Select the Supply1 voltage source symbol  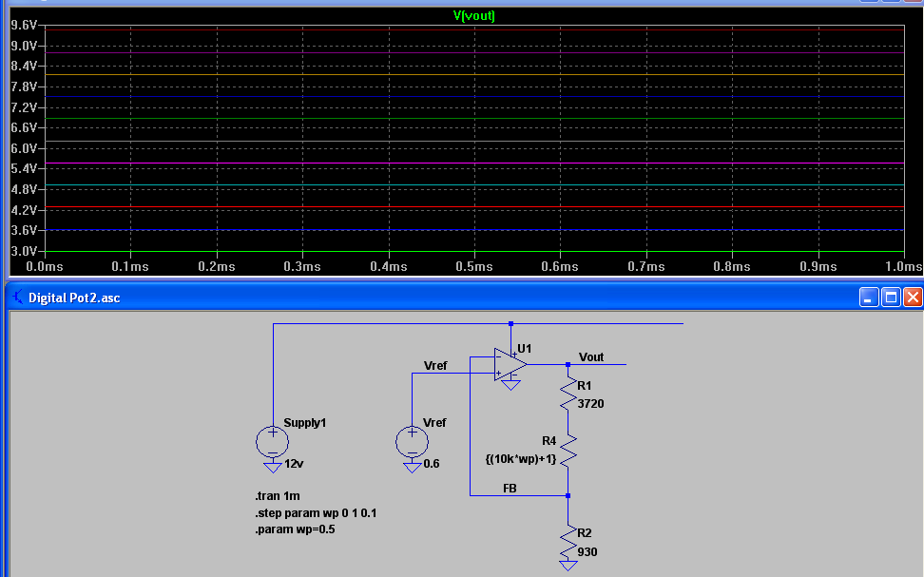click(272, 442)
